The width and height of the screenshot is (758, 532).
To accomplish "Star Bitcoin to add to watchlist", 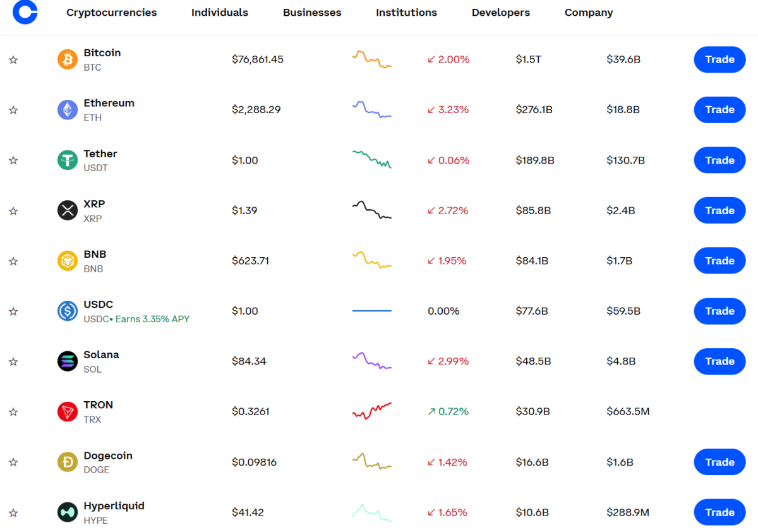I will pyautogui.click(x=13, y=60).
